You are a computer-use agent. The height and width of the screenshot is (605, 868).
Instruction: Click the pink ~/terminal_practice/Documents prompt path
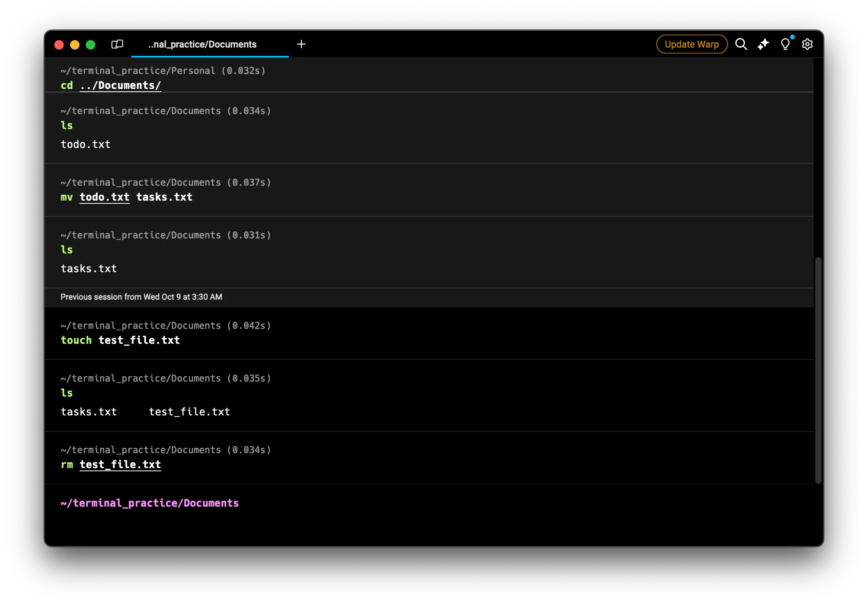point(150,503)
